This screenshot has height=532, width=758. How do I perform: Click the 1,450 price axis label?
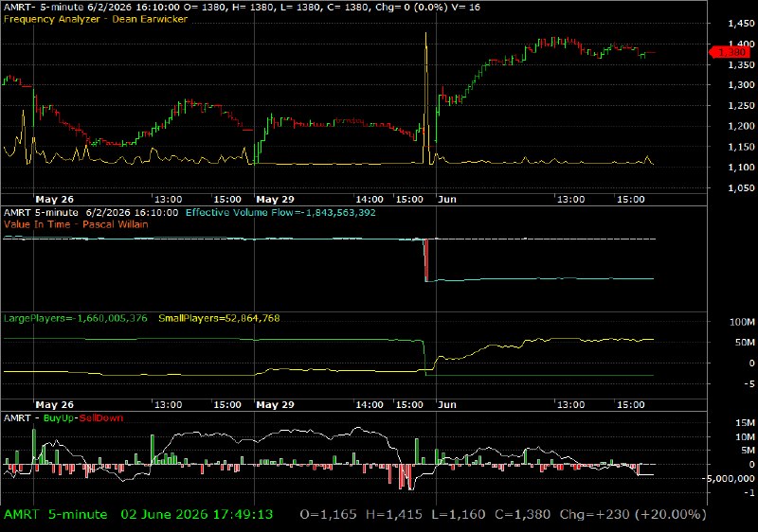[741, 23]
